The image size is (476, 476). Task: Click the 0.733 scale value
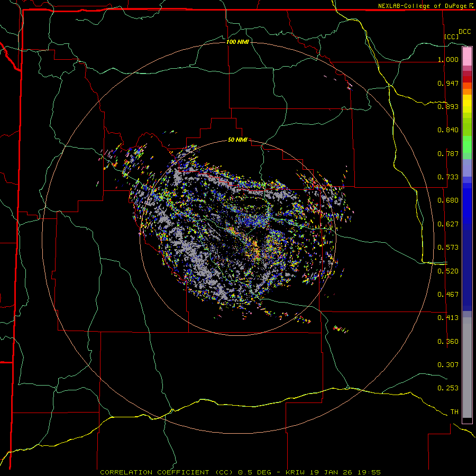click(448, 177)
